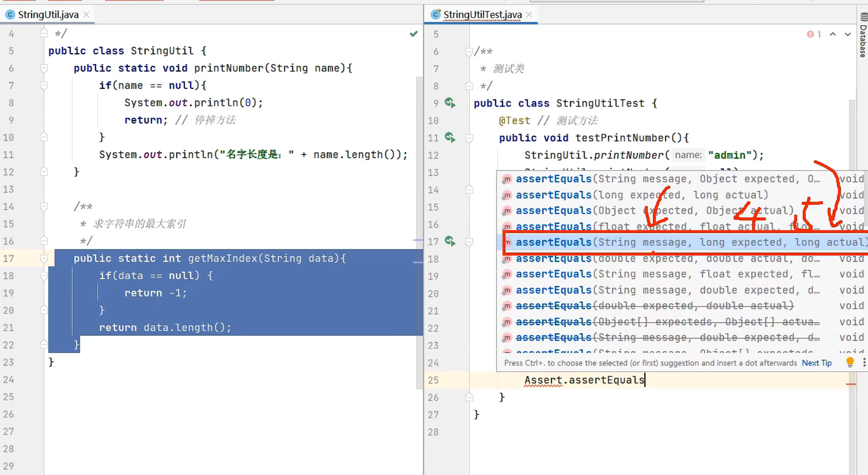
Task: Open three-dots options in completion popup
Action: [864, 362]
